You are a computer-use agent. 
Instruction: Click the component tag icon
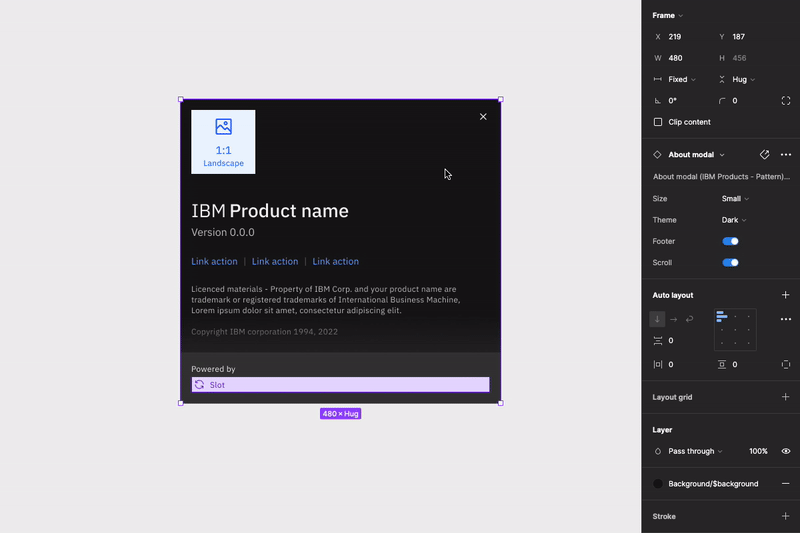[764, 155]
